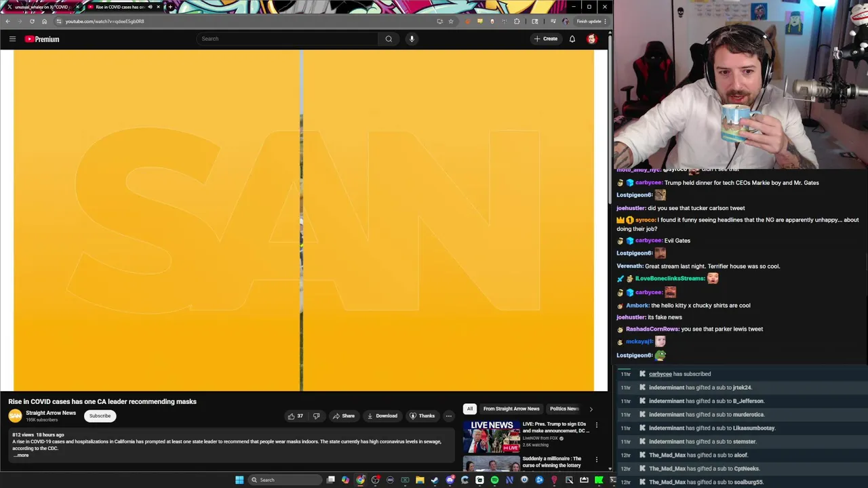868x488 pixels.
Task: Close the unusual_whales on X tab
Action: click(77, 7)
